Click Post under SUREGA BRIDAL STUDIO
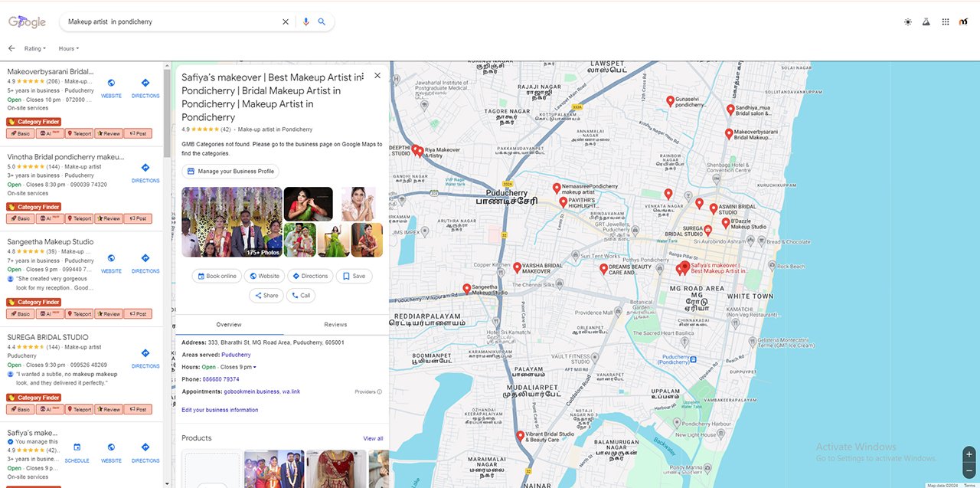 [x=138, y=409]
